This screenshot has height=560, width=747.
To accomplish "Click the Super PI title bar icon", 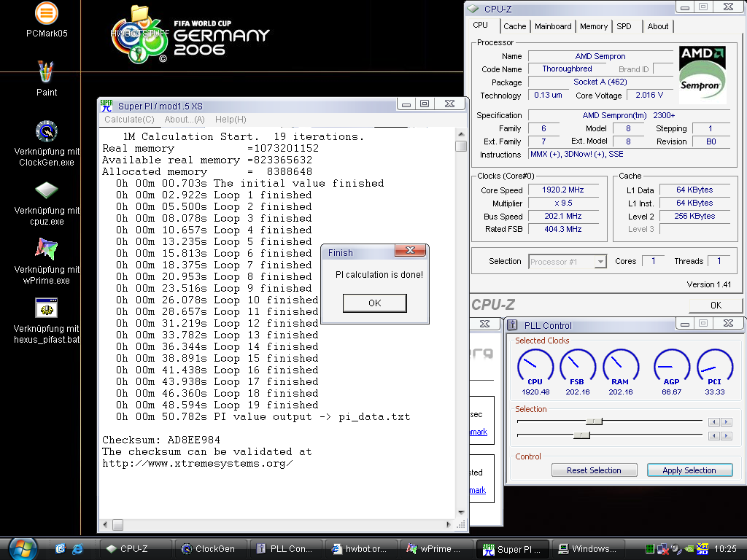I will [107, 106].
